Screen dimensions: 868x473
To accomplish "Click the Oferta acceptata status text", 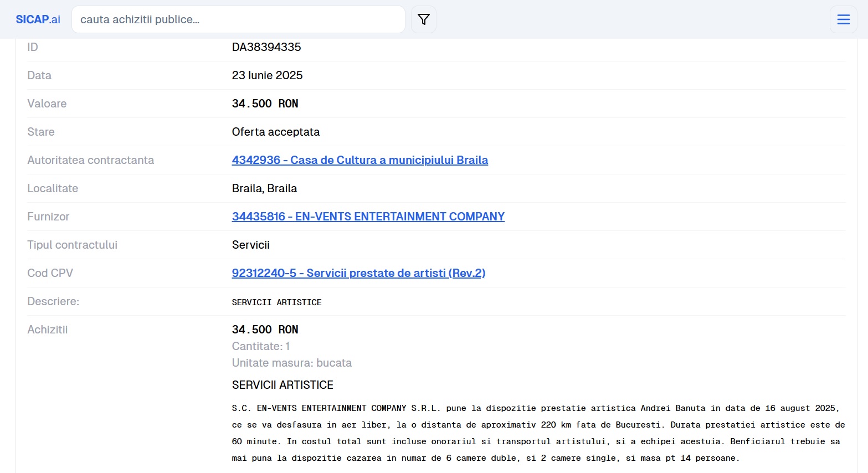I will pos(276,132).
